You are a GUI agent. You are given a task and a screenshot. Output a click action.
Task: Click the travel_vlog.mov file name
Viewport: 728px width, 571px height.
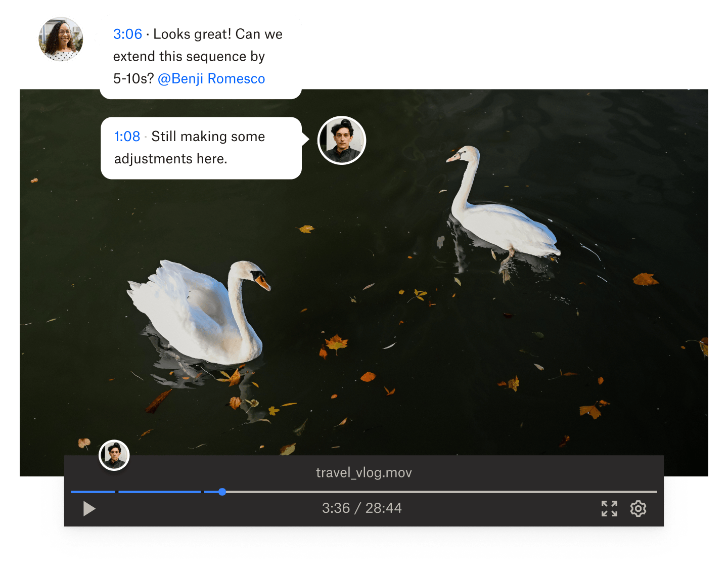[x=363, y=472]
